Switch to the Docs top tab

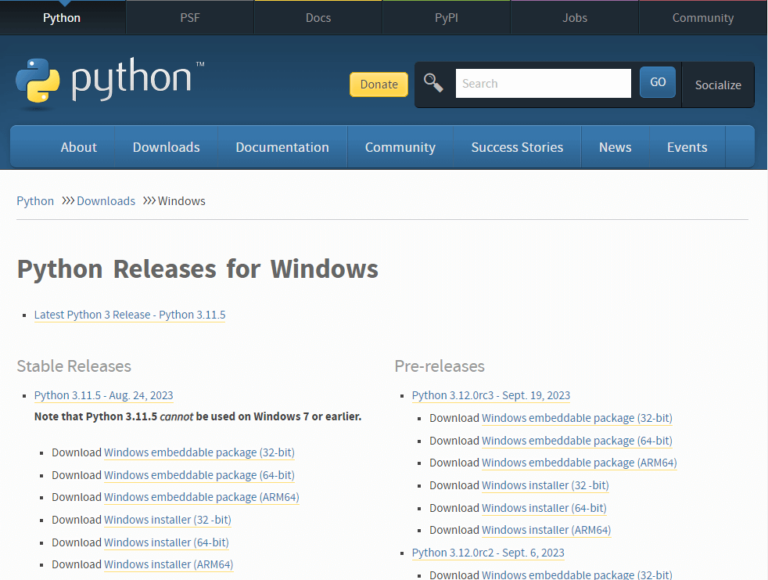(318, 18)
